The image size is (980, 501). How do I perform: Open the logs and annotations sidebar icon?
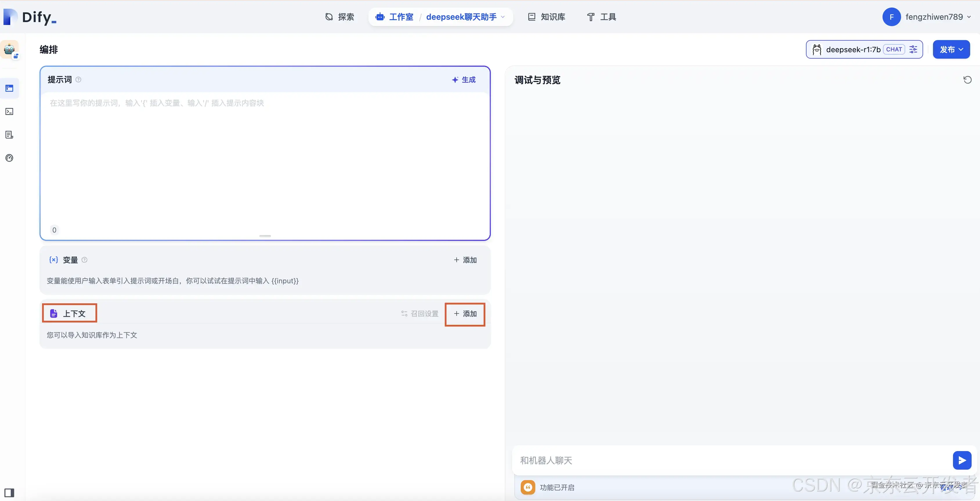pyautogui.click(x=10, y=135)
